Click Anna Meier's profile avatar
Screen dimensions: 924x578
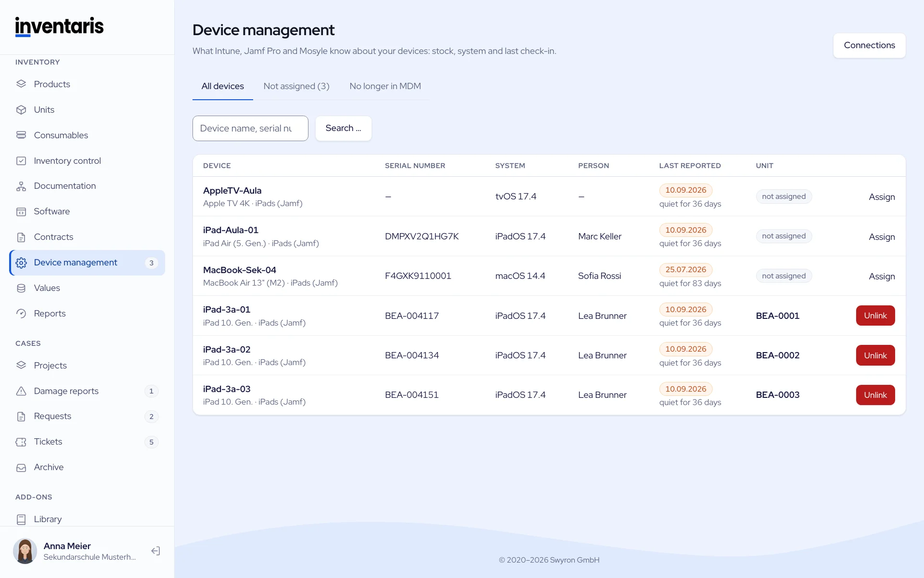[x=25, y=551]
